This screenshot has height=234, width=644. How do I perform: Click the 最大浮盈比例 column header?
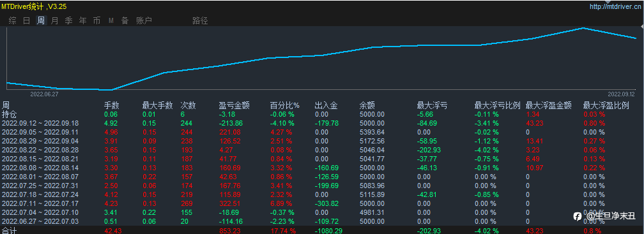(606, 105)
